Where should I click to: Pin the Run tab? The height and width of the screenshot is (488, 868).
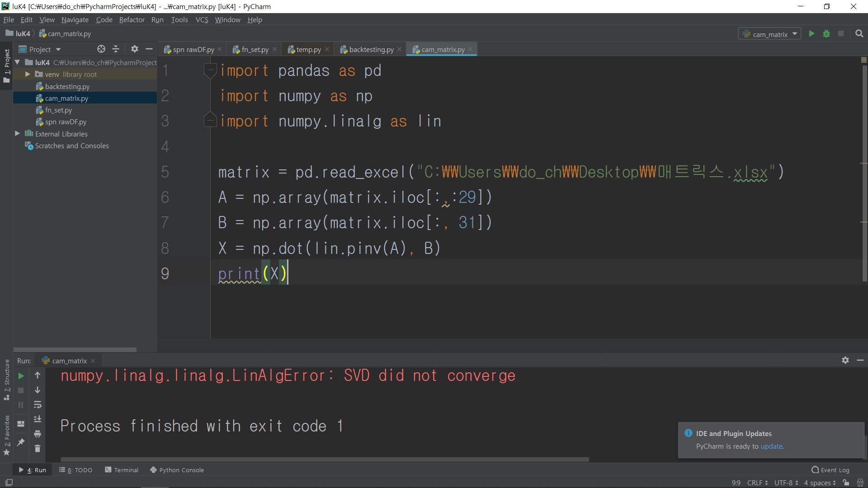[x=21, y=442]
